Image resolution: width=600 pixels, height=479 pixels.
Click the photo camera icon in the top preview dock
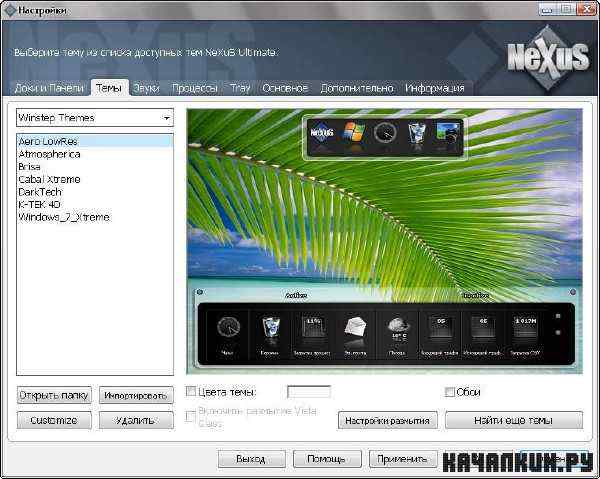[x=448, y=134]
